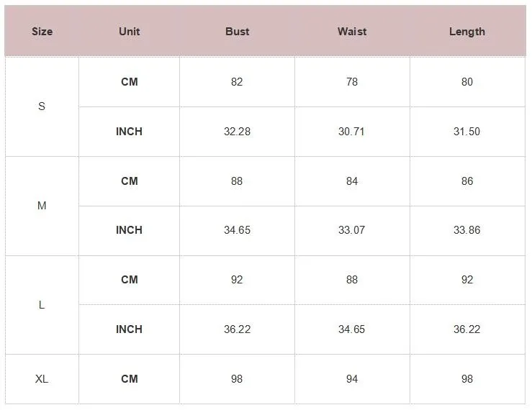
Task: Select the 30.71 waist inch cell
Action: [x=352, y=132]
